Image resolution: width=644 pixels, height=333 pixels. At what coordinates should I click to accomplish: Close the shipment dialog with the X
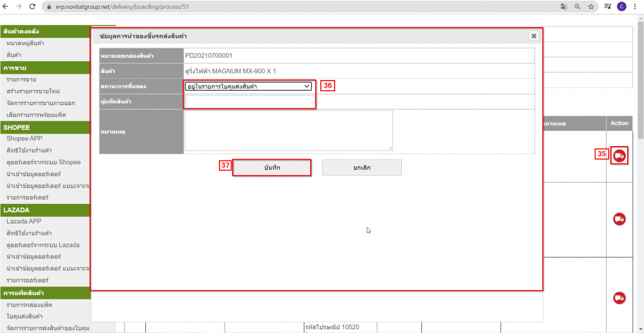coord(533,36)
